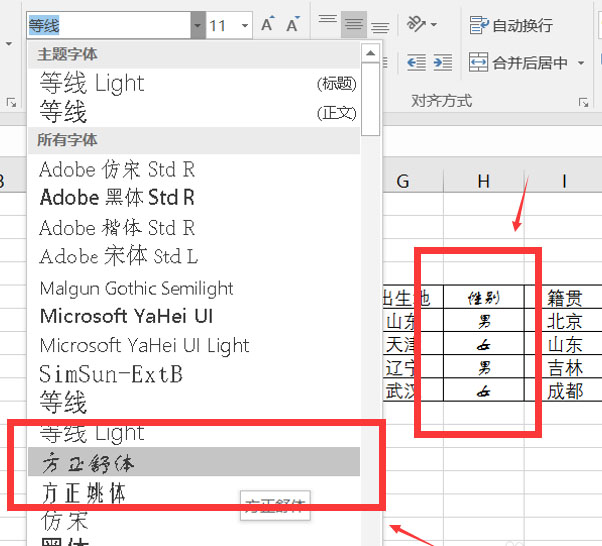
Task: Click the increase font size icon
Action: coord(268,25)
